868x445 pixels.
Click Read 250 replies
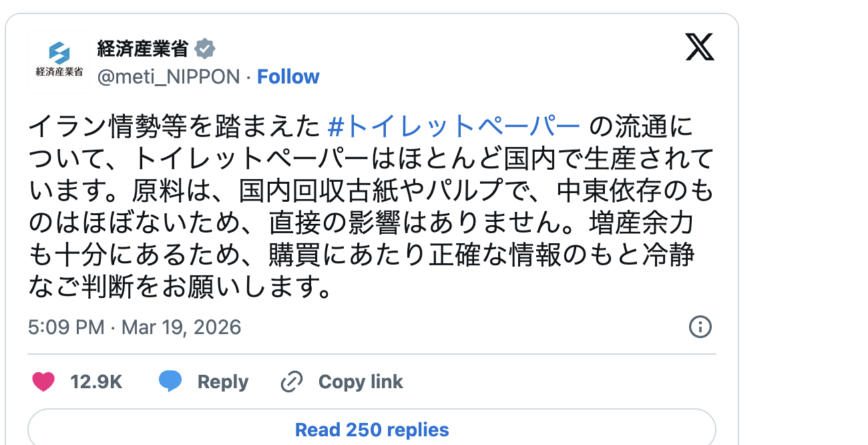(x=372, y=430)
